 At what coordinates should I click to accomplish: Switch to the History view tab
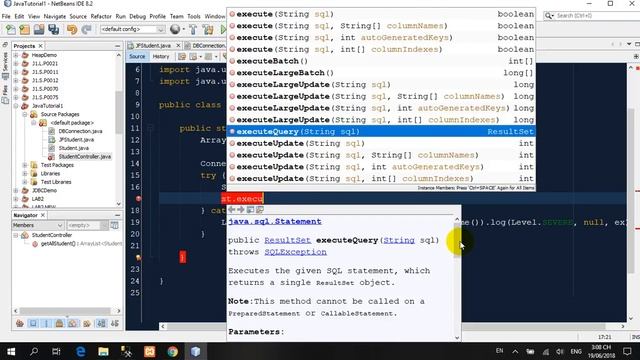coord(161,56)
